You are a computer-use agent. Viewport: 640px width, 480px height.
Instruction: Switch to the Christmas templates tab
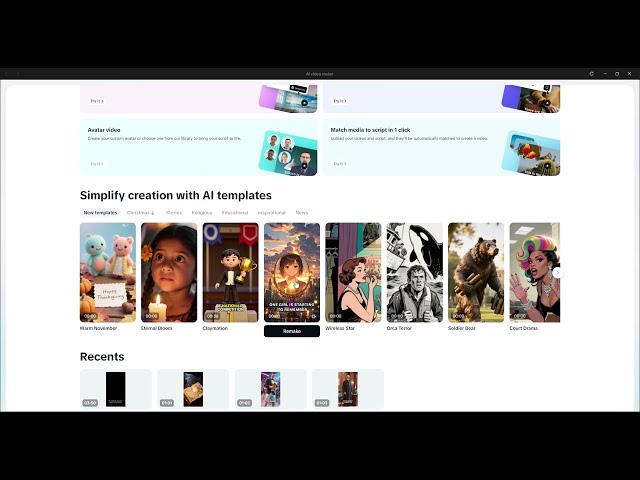point(140,213)
